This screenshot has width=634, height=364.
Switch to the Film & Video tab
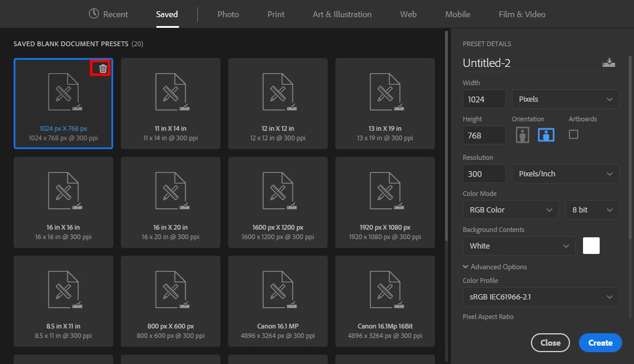point(522,14)
